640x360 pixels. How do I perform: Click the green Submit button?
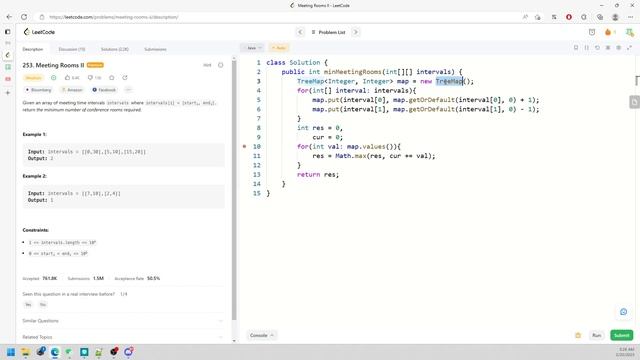622,335
